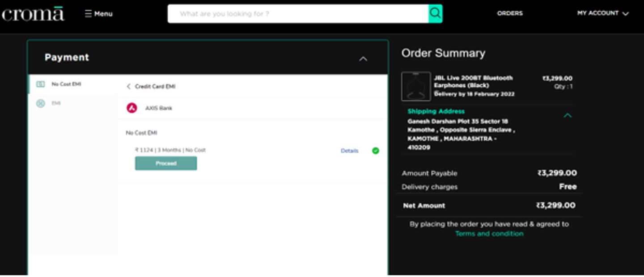
Task: Expand the MY ACCOUNT dropdown
Action: [603, 13]
